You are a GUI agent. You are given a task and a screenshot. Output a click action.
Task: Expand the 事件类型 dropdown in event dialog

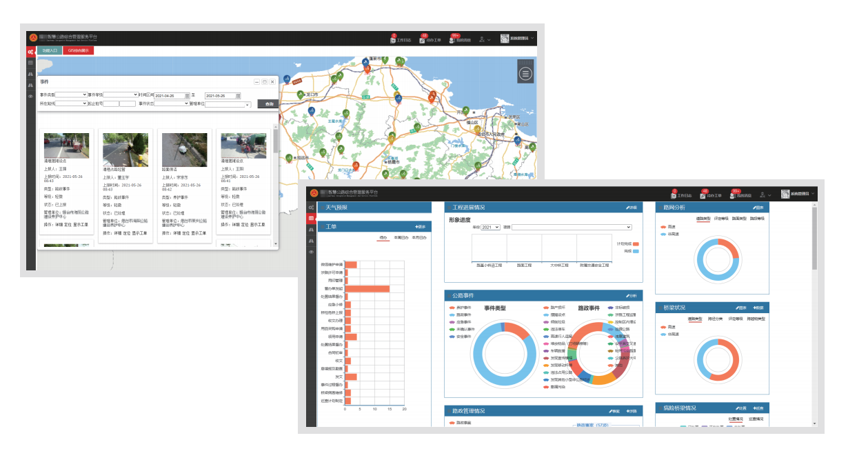(x=71, y=95)
